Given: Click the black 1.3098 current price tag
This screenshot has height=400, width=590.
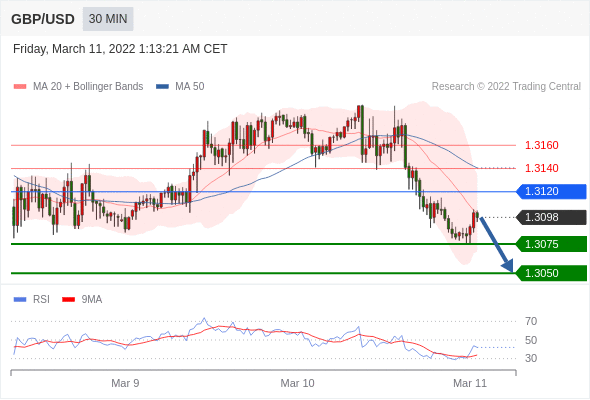Looking at the screenshot, I should [x=551, y=217].
